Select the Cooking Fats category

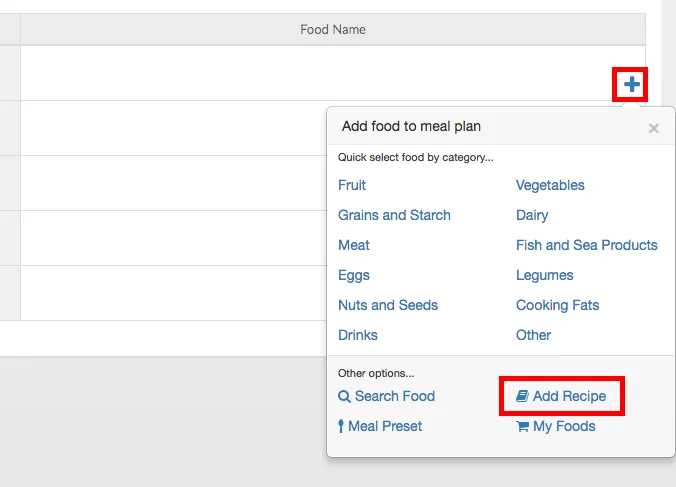point(558,305)
